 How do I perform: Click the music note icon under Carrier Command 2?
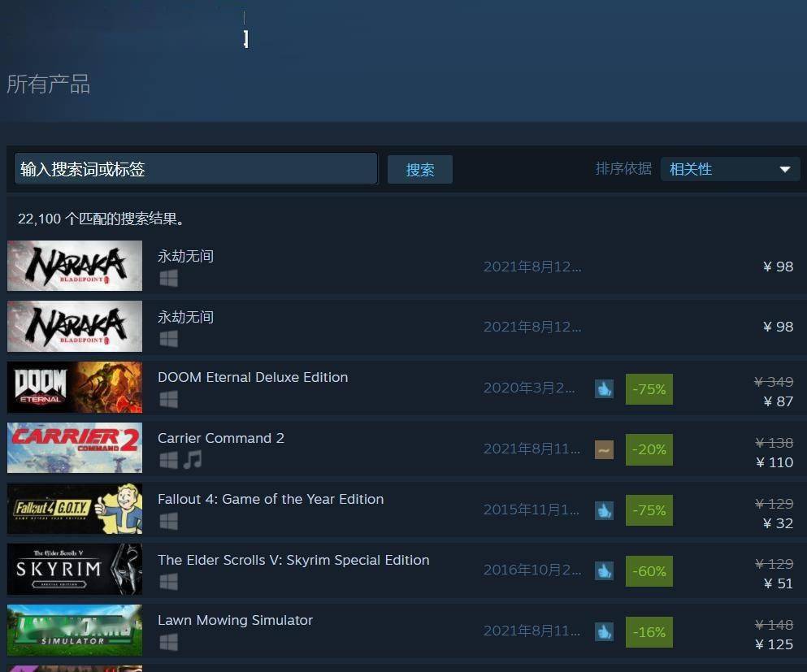coord(193,460)
